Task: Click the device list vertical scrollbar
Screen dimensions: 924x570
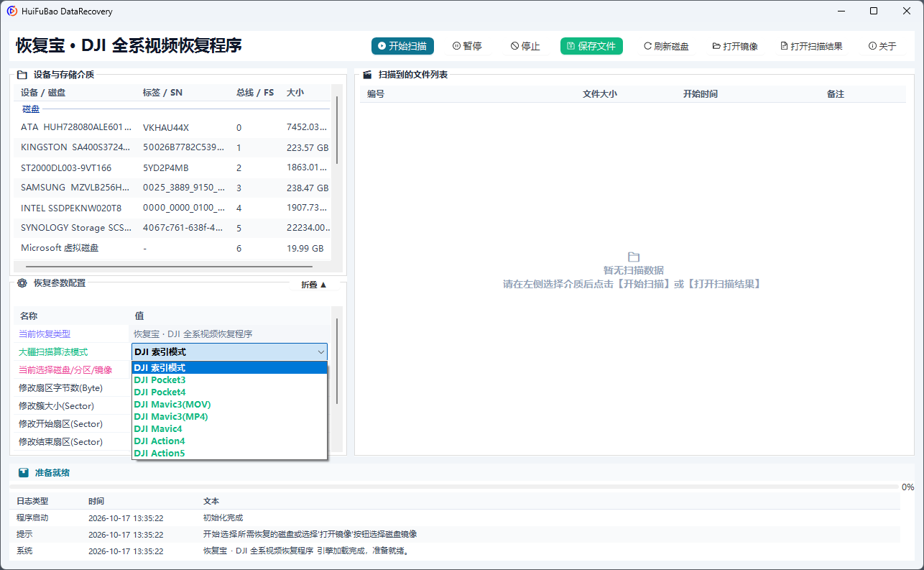Action: 336,129
